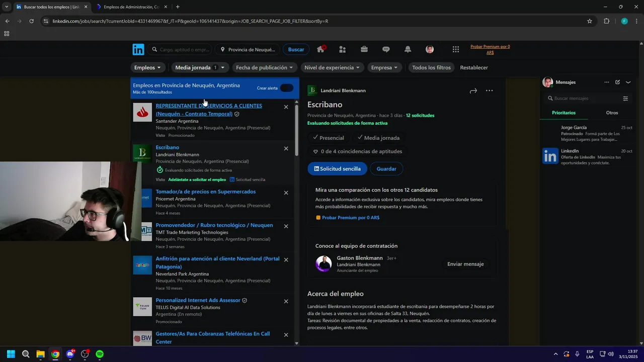This screenshot has height=362, width=644.
Task: Open messaging panel options dots
Action: click(606, 82)
